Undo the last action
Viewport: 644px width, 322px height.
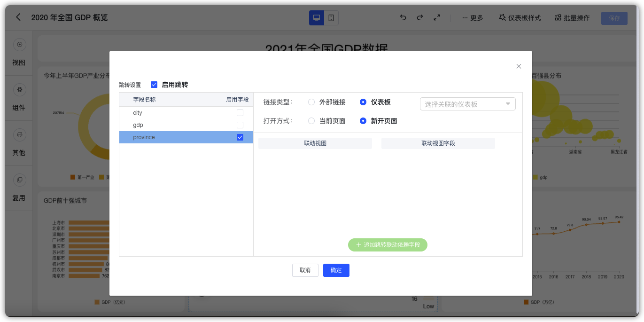[403, 17]
